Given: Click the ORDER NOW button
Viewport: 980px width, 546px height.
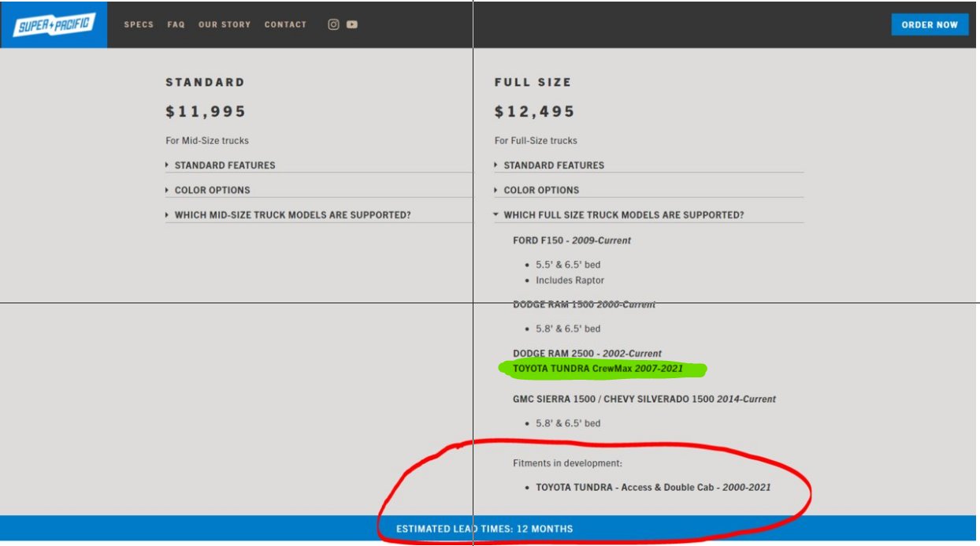Looking at the screenshot, I should tap(930, 24).
